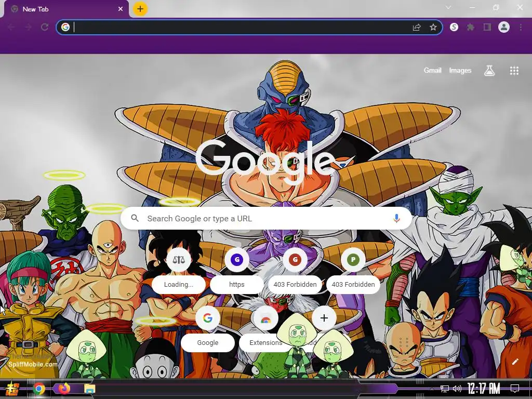Click the 12:17 AM clock

point(484,389)
